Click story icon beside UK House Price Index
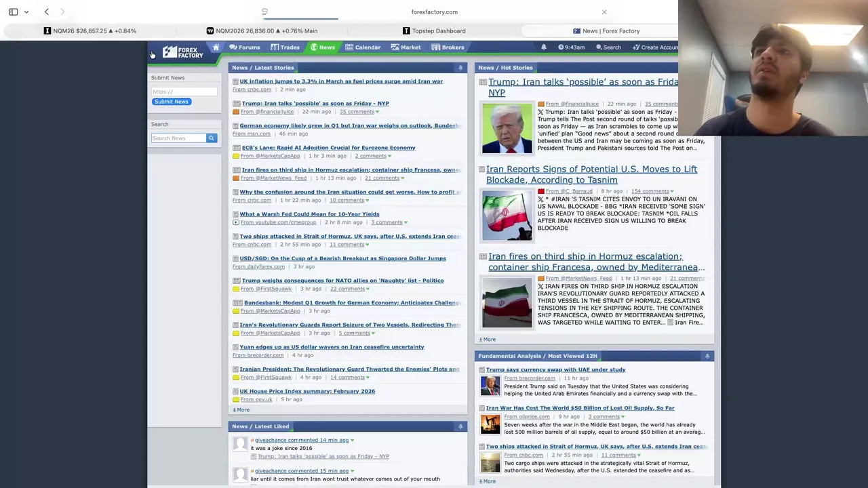Viewport: 868px width, 488px height. [235, 391]
